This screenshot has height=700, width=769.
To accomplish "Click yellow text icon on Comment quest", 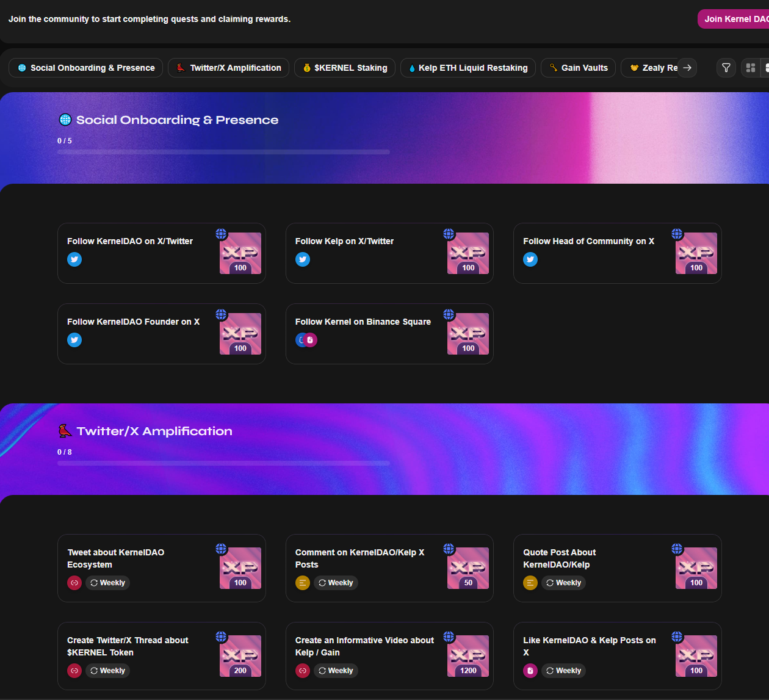I will point(303,583).
